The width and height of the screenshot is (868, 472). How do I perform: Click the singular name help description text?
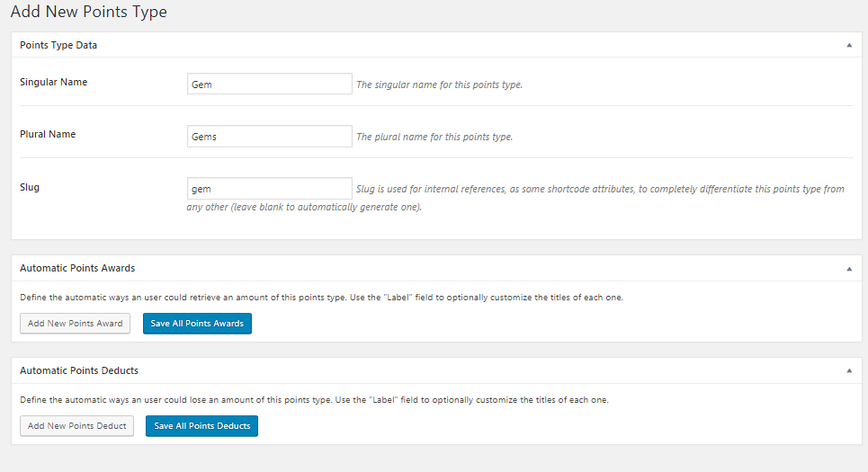pos(440,85)
